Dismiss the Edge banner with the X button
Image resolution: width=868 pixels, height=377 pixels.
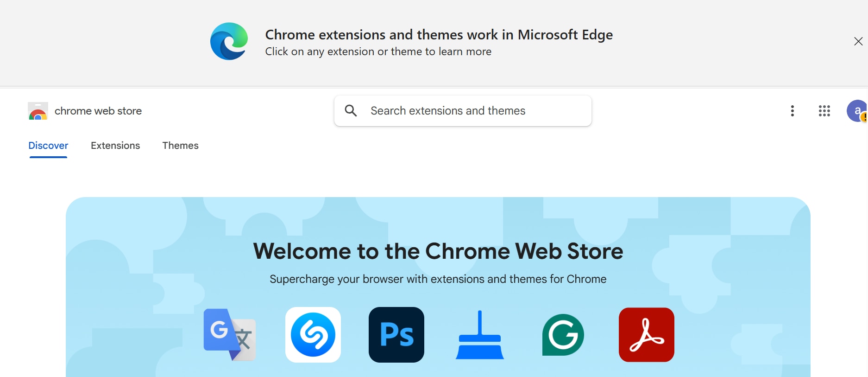(858, 41)
